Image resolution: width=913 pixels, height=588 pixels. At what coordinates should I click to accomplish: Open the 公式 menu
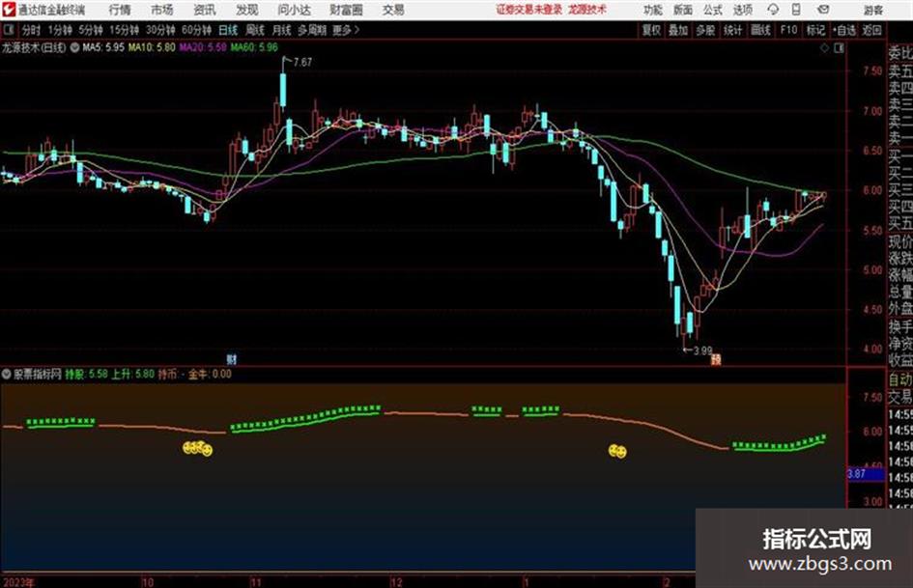pos(713,10)
